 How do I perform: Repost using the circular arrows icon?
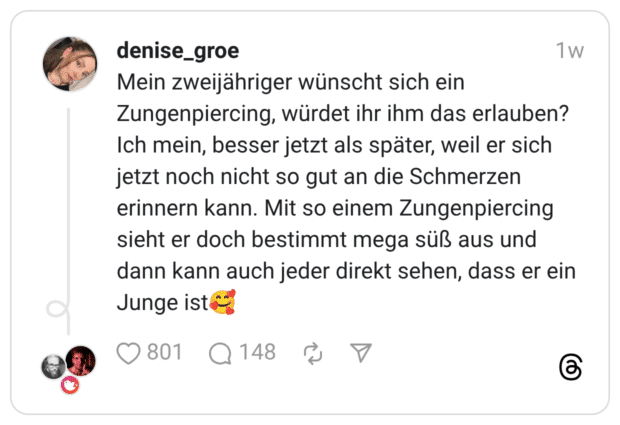(312, 353)
